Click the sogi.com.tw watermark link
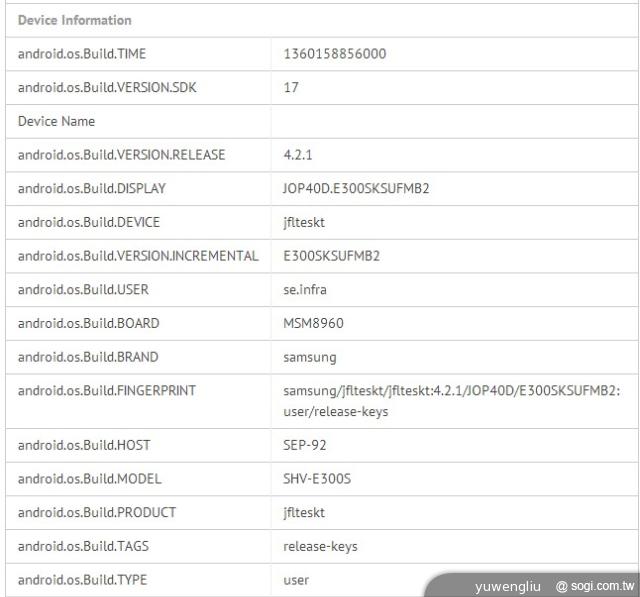 pos(595,586)
